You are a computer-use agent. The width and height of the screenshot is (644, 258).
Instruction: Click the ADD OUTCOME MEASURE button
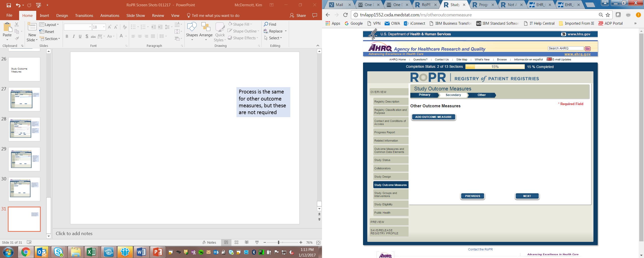coord(433,117)
